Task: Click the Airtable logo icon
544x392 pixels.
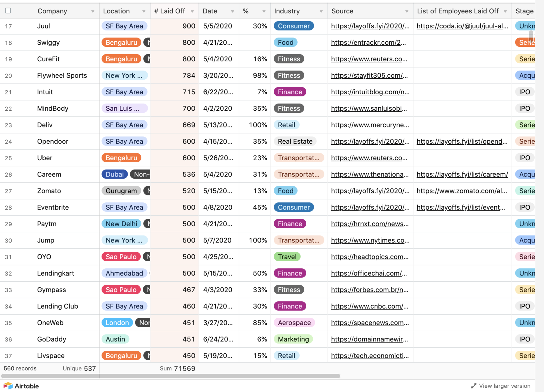Action: [8, 386]
